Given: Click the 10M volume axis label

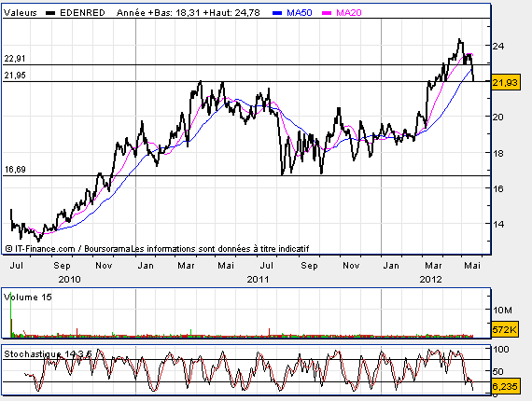Looking at the screenshot, I should click(x=502, y=311).
